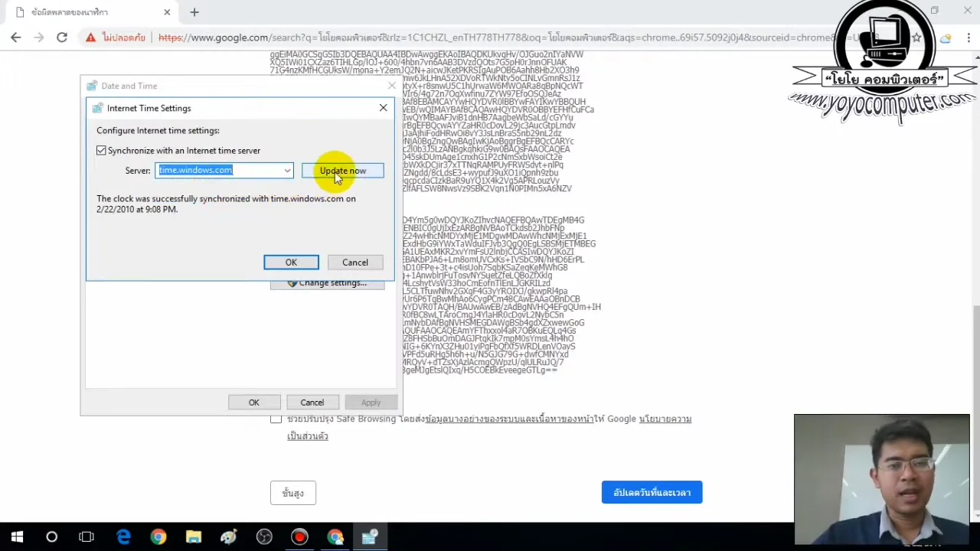Click the Start menu button
Viewport: 980px width, 551px height.
(x=17, y=536)
